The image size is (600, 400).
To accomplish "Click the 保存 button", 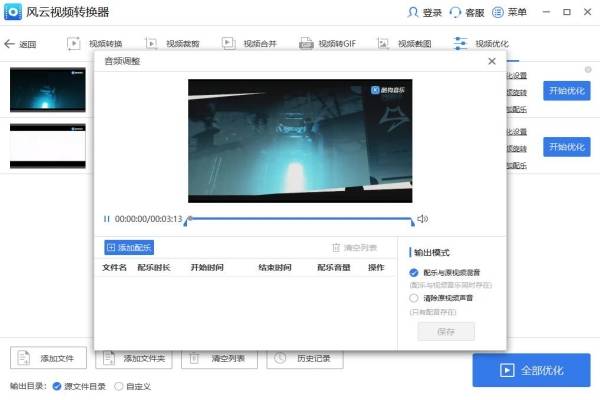I will (x=446, y=331).
